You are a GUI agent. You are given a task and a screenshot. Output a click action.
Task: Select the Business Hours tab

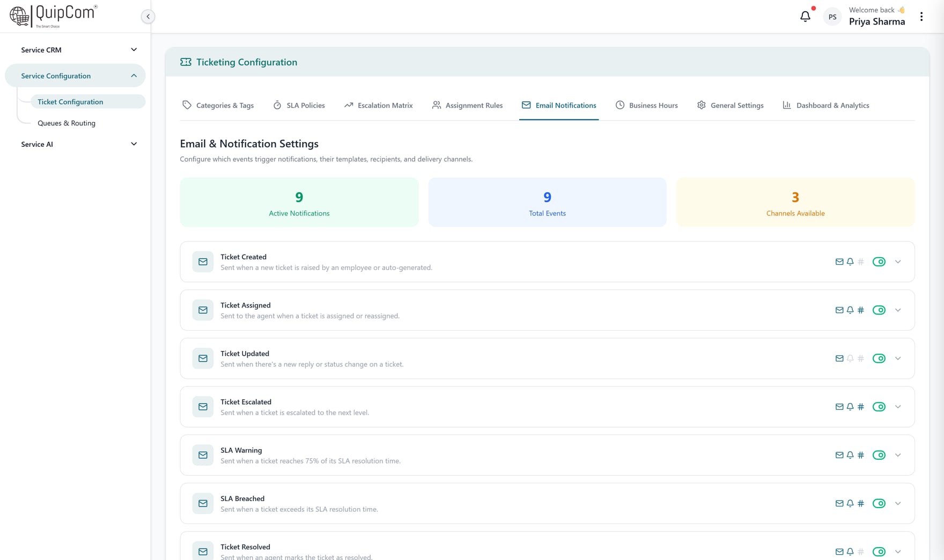[646, 106]
